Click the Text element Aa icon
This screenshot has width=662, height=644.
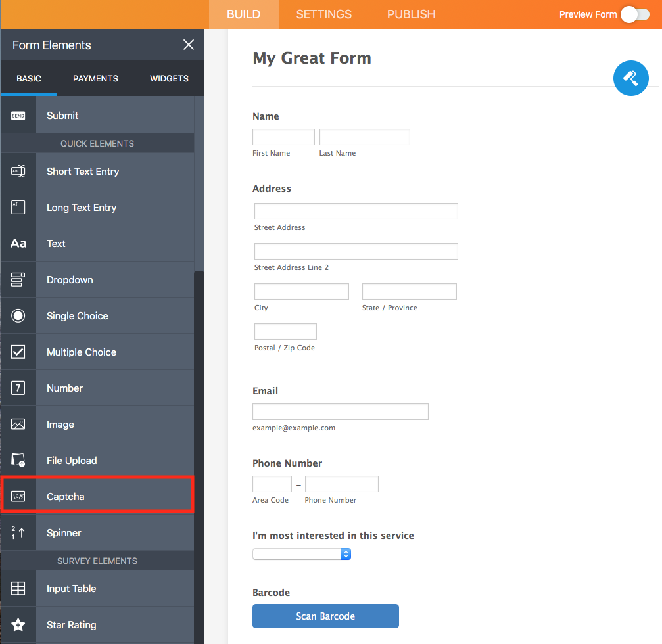18,243
